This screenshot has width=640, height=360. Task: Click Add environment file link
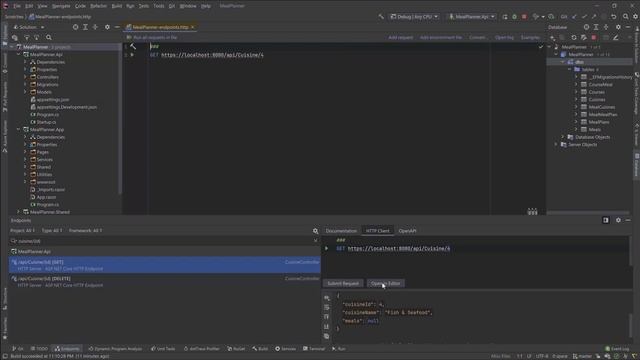point(441,38)
